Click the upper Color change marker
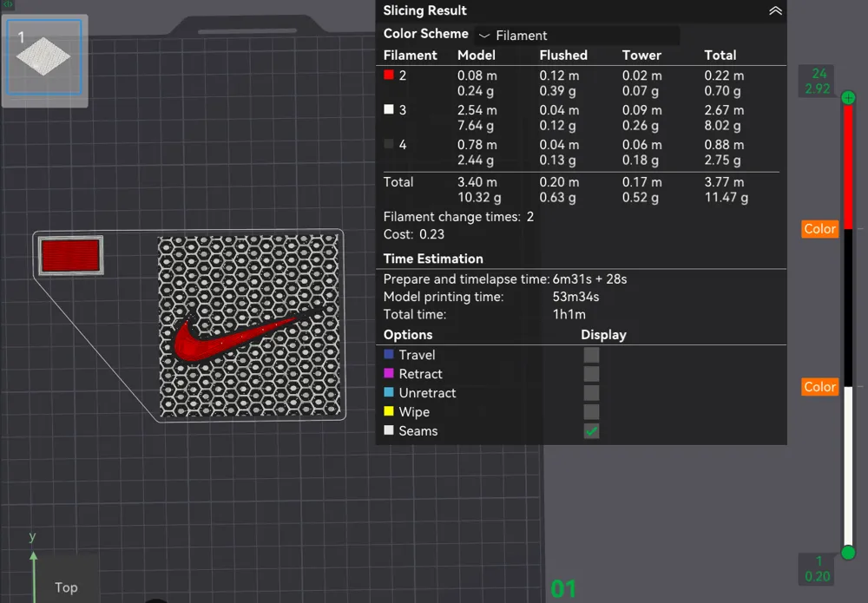The image size is (868, 603). (820, 229)
